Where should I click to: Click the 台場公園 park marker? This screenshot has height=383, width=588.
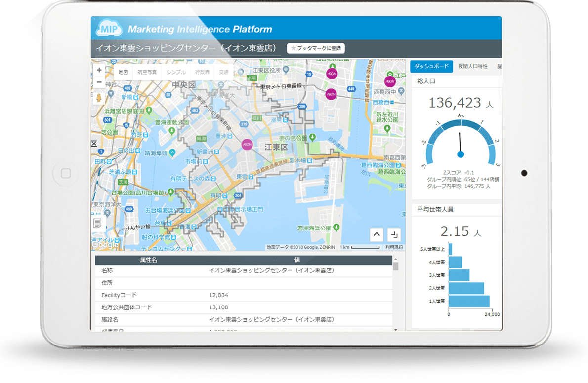tap(171, 192)
